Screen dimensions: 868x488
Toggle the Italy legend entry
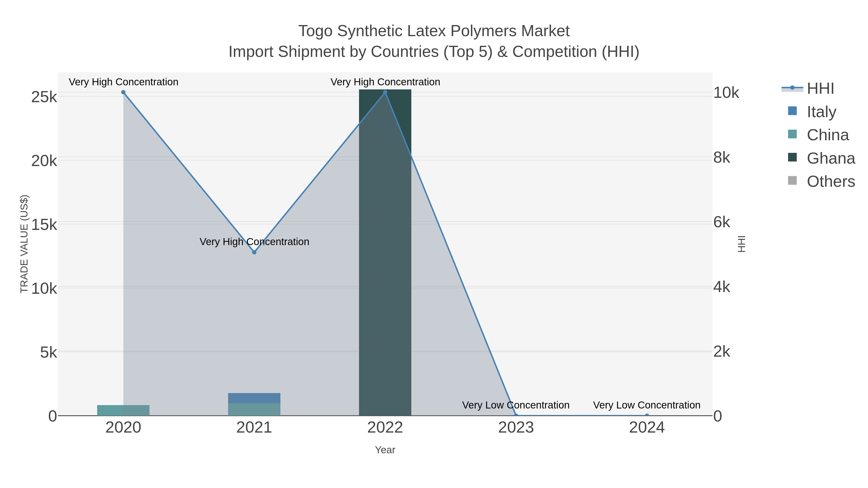812,112
